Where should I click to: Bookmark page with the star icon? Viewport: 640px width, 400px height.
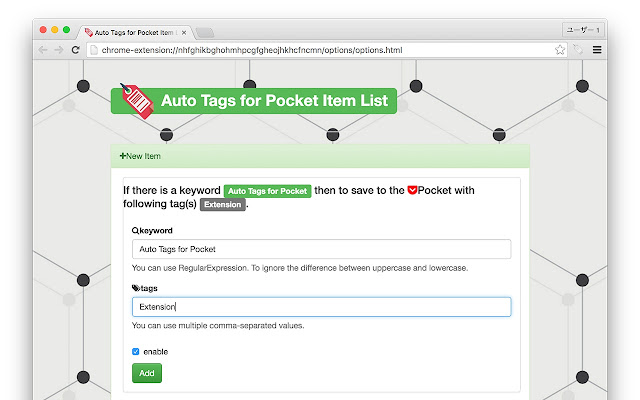click(x=560, y=50)
